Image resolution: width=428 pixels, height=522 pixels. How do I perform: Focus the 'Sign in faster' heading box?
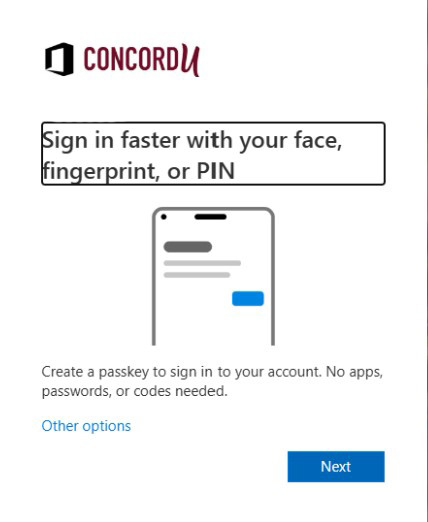[213, 153]
